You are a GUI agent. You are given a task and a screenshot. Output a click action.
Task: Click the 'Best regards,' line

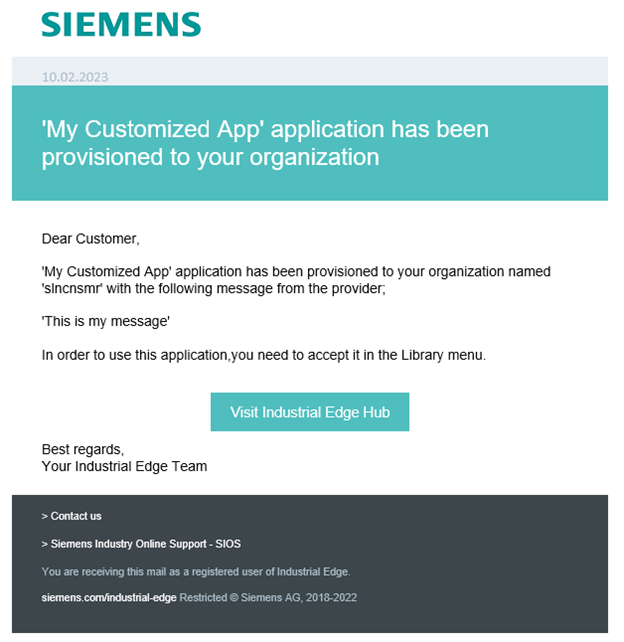coord(81,450)
